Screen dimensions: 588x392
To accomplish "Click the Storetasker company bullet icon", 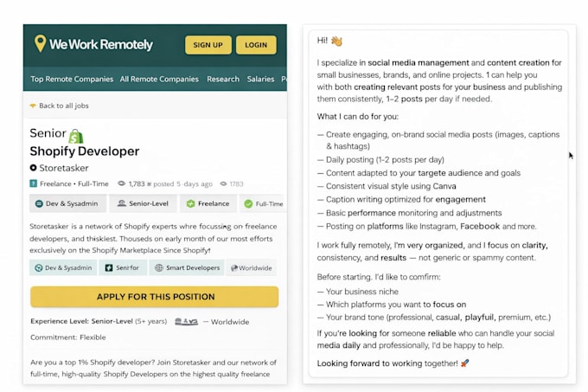I will (34, 168).
